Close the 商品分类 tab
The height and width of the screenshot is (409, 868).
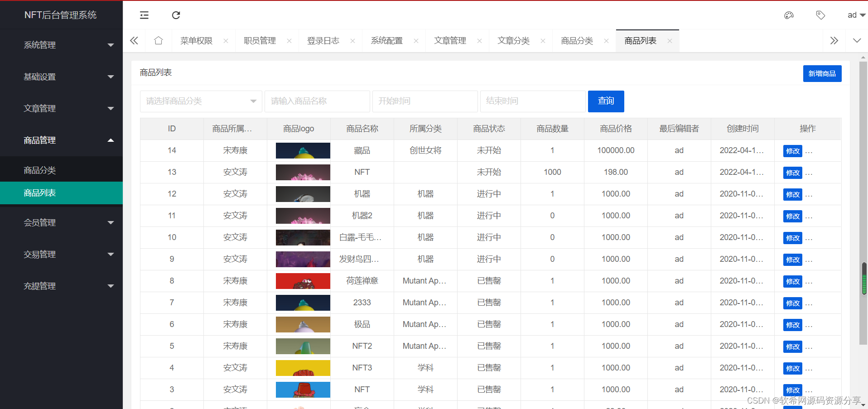coord(606,41)
